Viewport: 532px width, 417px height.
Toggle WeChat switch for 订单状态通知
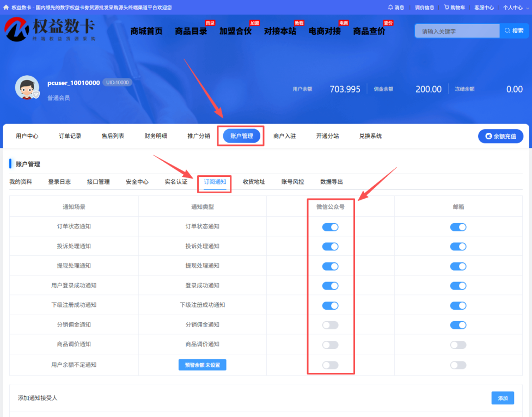pyautogui.click(x=330, y=227)
